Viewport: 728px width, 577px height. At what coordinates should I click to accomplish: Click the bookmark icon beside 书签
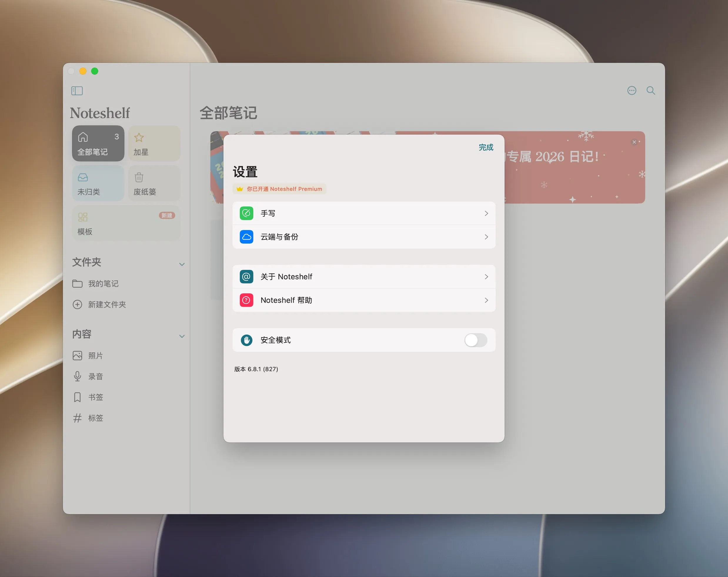[x=77, y=397]
